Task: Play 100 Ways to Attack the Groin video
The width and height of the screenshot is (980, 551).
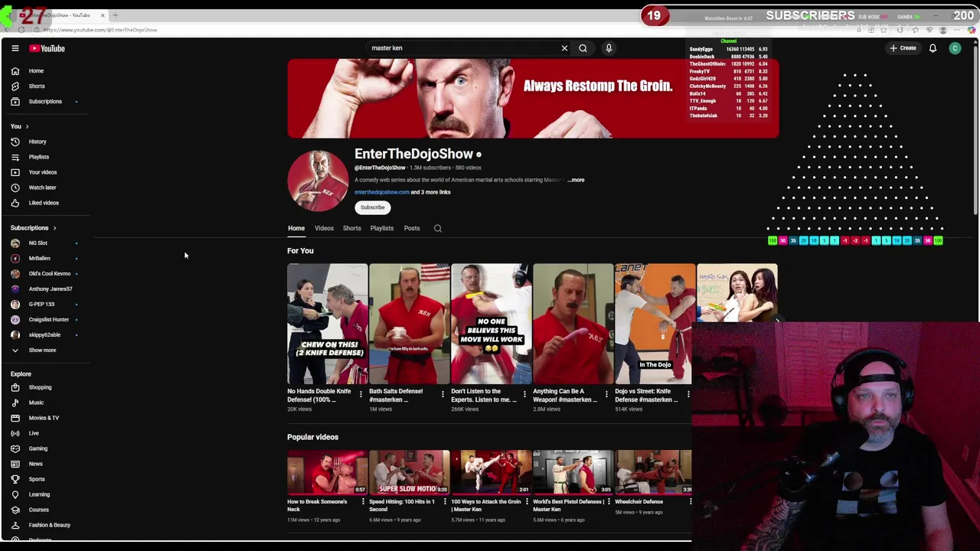Action: (x=491, y=472)
